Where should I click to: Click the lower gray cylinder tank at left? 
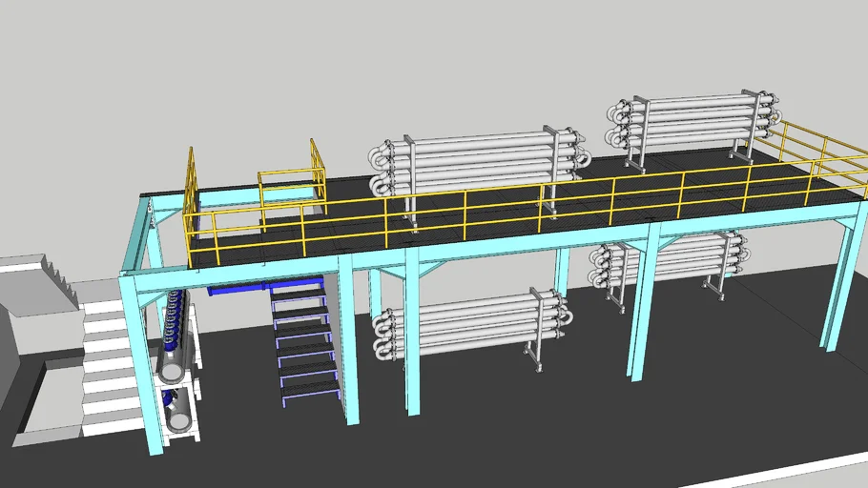[179, 413]
